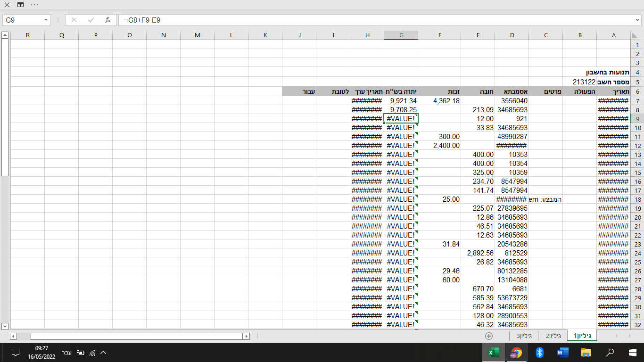Click the sheet tab scroll right arrow
The width and height of the screenshot is (644, 362).
631,336
